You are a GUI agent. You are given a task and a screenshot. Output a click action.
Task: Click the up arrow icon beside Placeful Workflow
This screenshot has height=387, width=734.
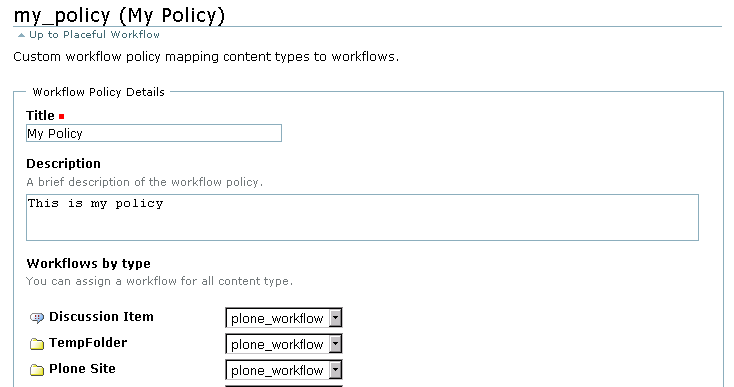[21, 35]
